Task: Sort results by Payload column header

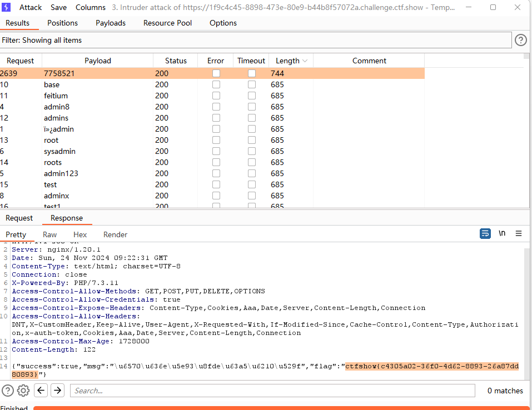Action: (98, 61)
